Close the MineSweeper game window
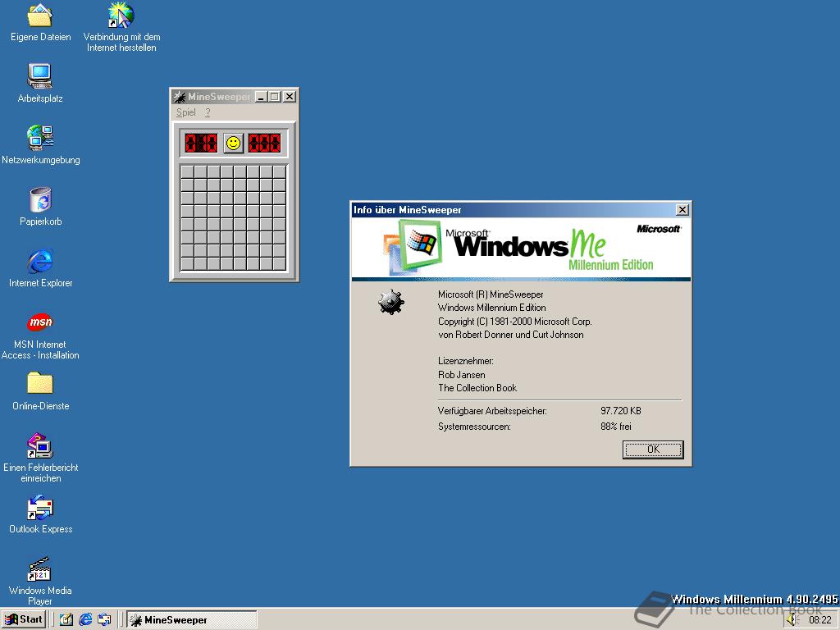The height and width of the screenshot is (630, 840). coord(290,97)
